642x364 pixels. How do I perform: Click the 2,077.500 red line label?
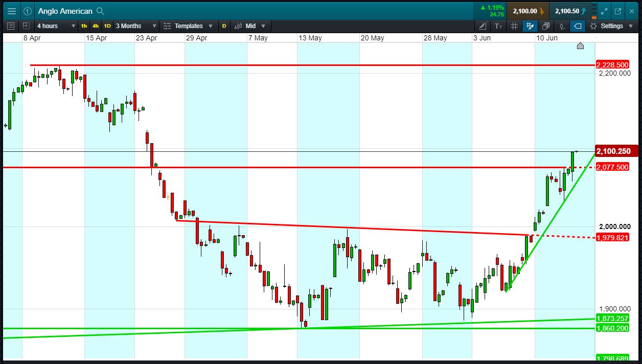(612, 167)
